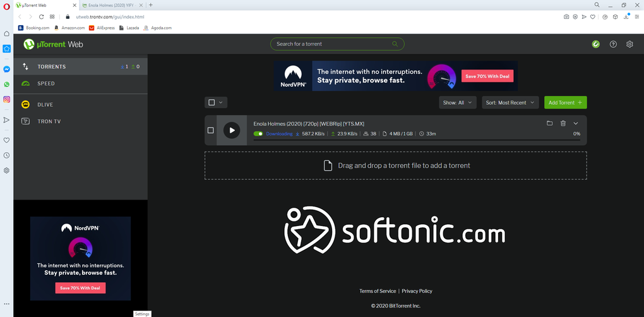The image size is (644, 317).
Task: Reload the current page
Action: click(x=41, y=17)
